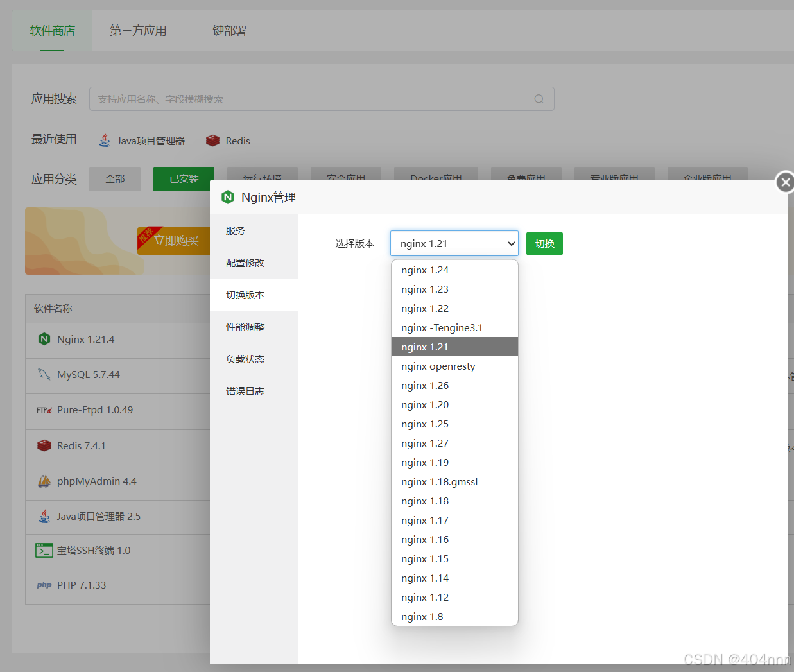Click phpMyAdmin 4.4 software name
Viewport: 794px width, 672px height.
tap(97, 481)
